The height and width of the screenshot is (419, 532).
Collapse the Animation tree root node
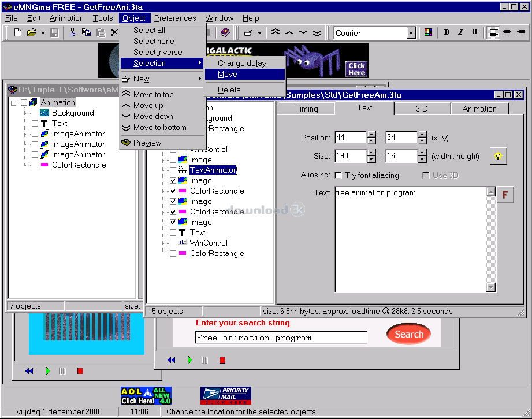tap(14, 103)
